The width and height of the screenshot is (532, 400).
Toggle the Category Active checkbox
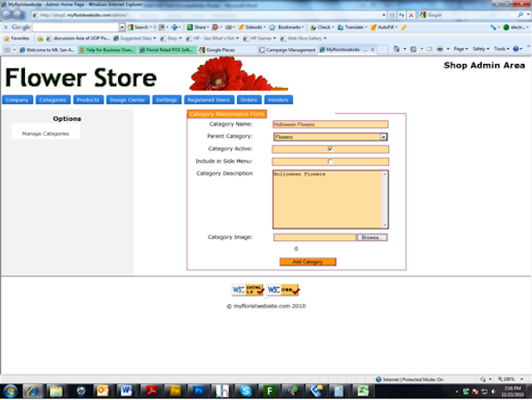[x=330, y=148]
